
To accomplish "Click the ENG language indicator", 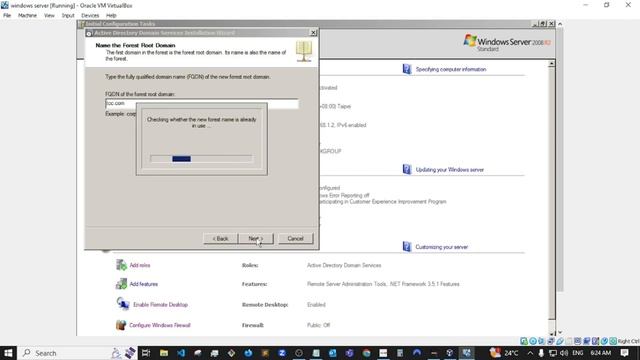I will point(578,353).
